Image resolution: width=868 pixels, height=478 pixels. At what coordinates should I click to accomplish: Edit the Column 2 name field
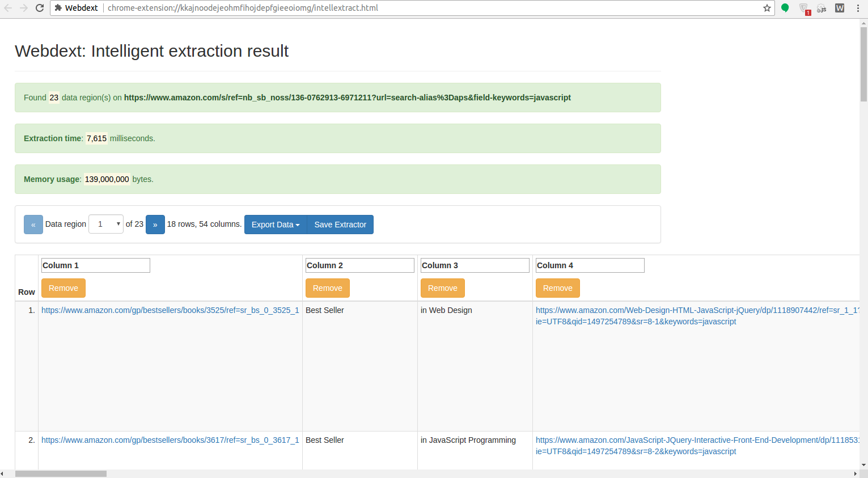pos(360,265)
